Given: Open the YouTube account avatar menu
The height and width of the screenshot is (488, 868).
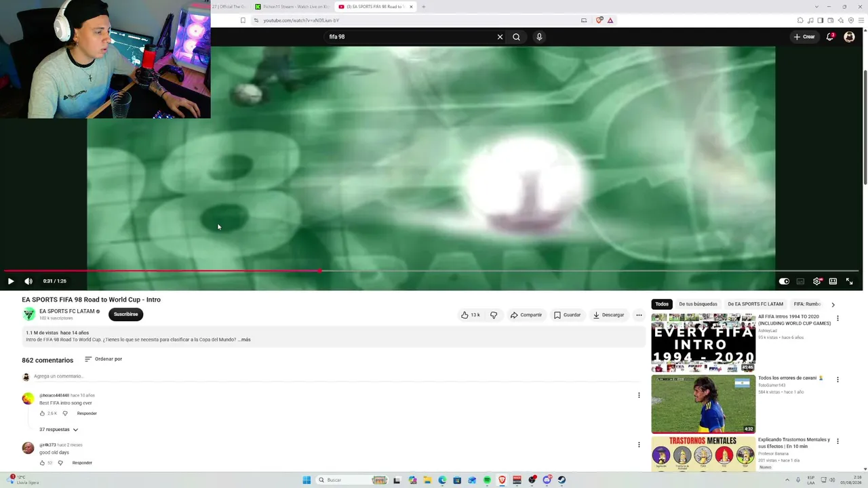Looking at the screenshot, I should point(849,37).
